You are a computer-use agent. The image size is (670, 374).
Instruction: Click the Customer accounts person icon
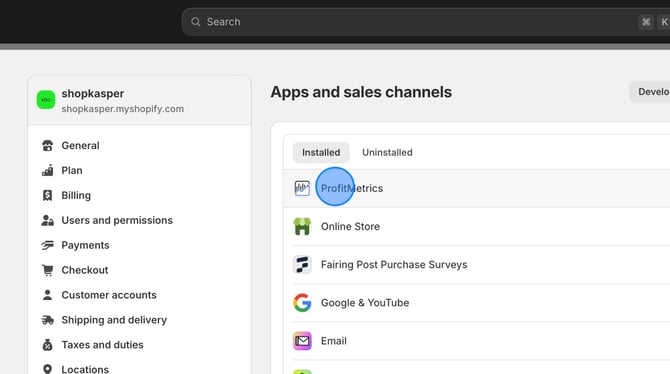coord(47,295)
